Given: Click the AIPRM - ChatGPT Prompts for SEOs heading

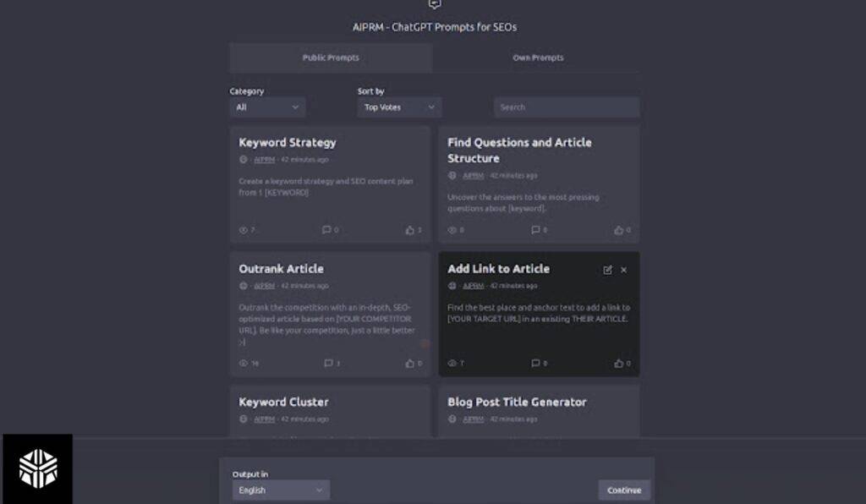Looking at the screenshot, I should (435, 27).
